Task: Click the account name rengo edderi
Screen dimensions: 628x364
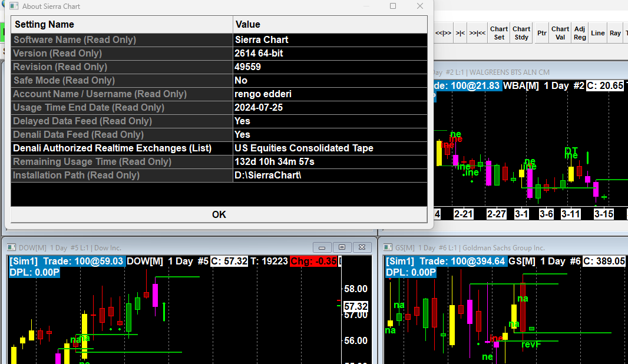Action: pos(263,94)
